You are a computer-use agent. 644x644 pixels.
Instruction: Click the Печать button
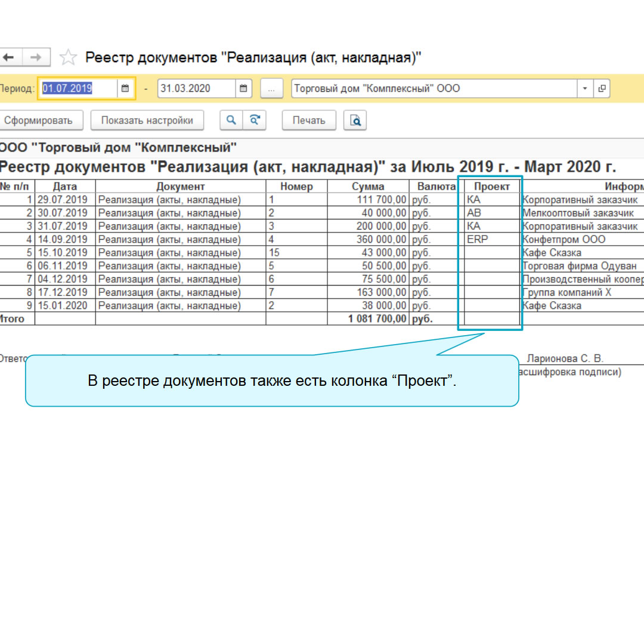pos(309,120)
